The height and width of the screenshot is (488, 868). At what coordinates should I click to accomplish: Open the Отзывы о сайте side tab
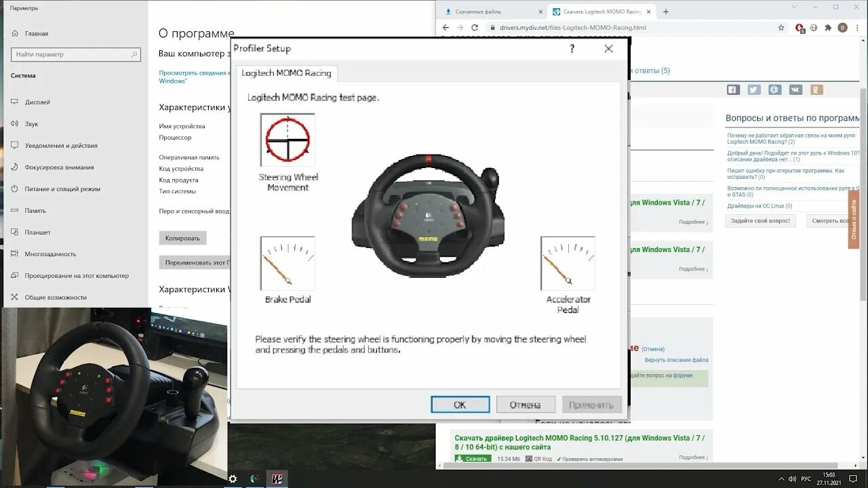pyautogui.click(x=854, y=219)
